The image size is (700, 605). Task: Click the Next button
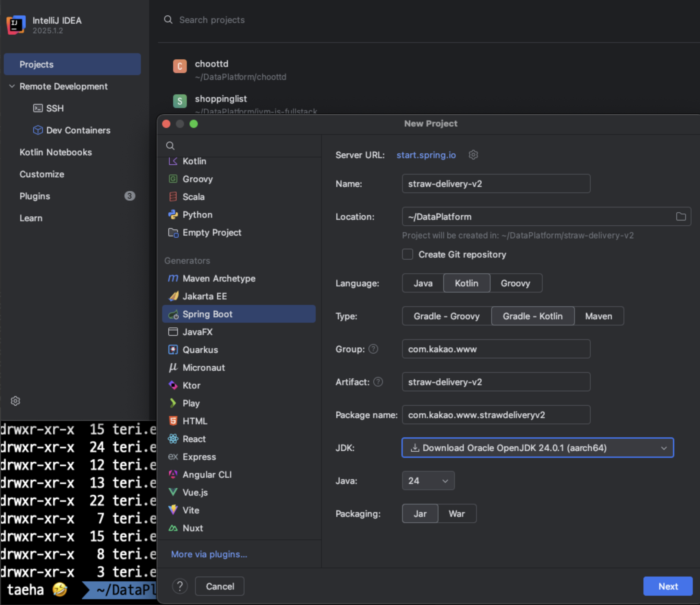click(x=667, y=586)
